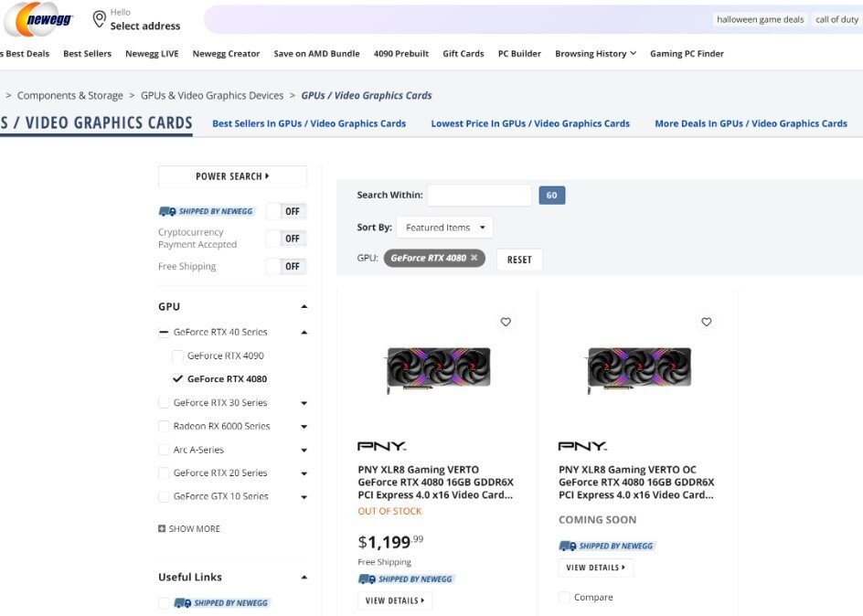Click the Select address link
This screenshot has width=863, height=616.
point(144,26)
